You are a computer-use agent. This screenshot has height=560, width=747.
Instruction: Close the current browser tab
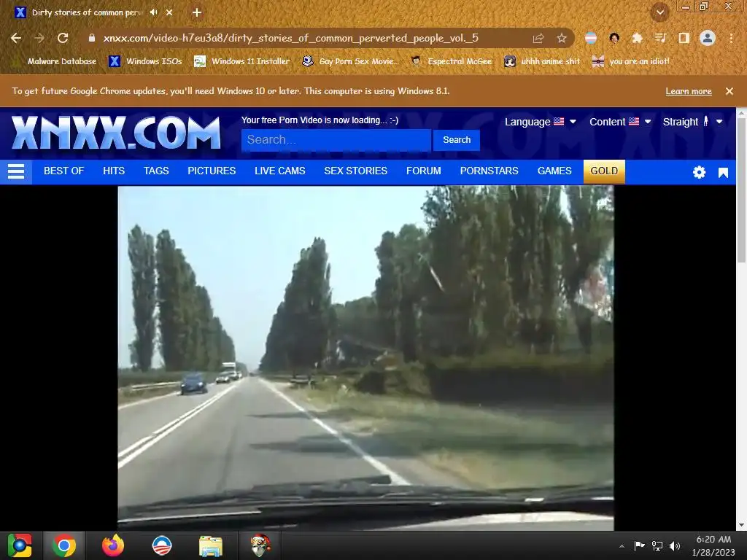(169, 12)
